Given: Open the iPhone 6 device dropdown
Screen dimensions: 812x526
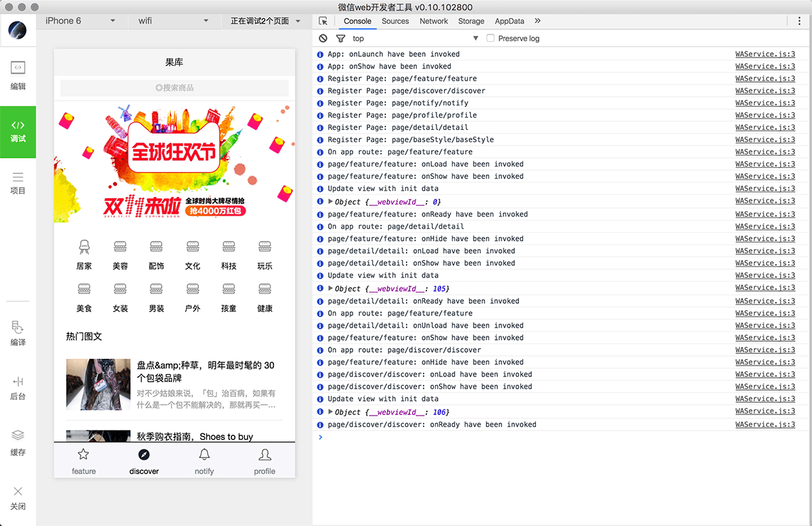Looking at the screenshot, I should click(x=81, y=21).
